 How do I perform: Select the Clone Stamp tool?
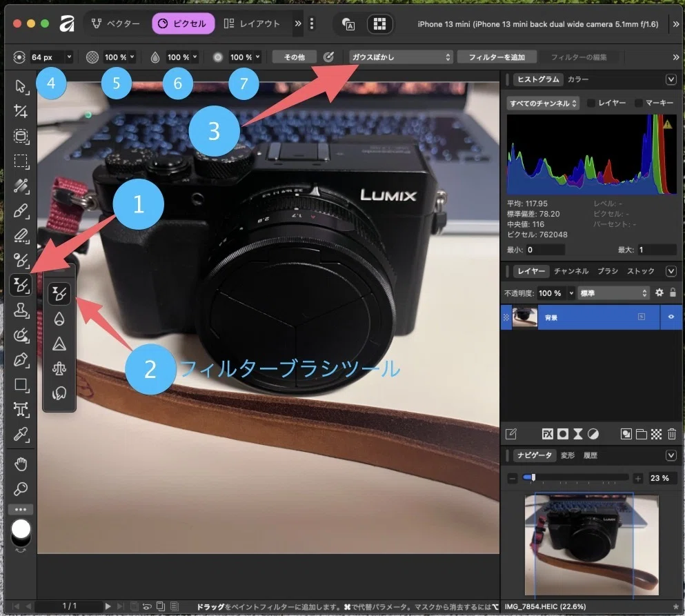click(x=20, y=310)
